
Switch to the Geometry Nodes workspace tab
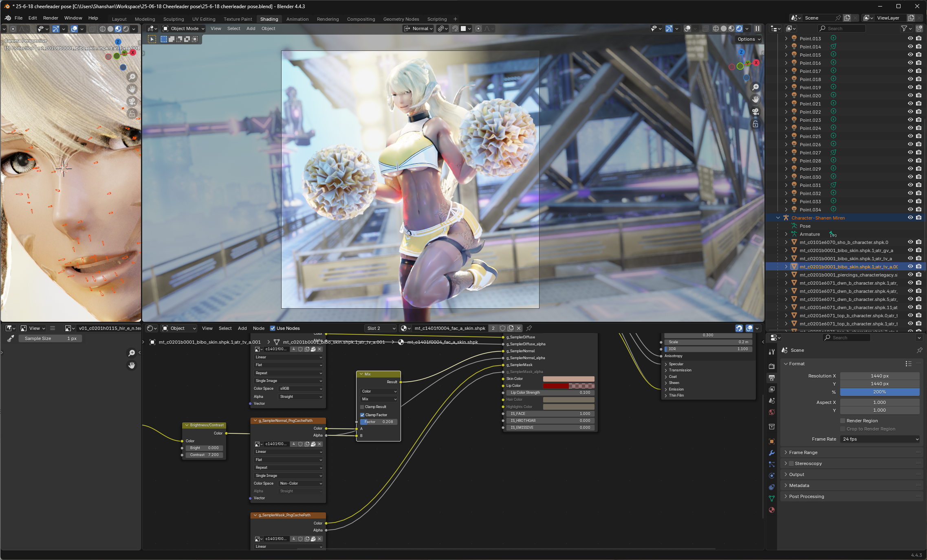[x=401, y=19]
